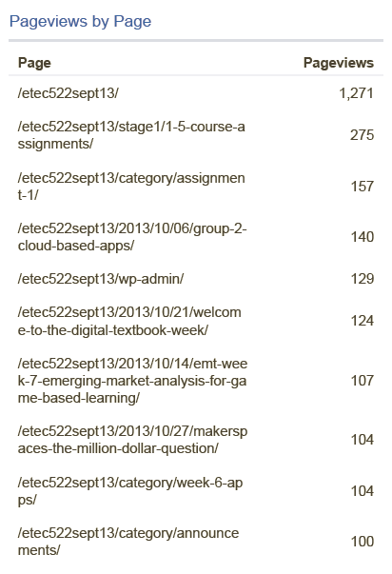
Task: Open the makerspaces-the-million-dollar-question link
Action: [132, 440]
